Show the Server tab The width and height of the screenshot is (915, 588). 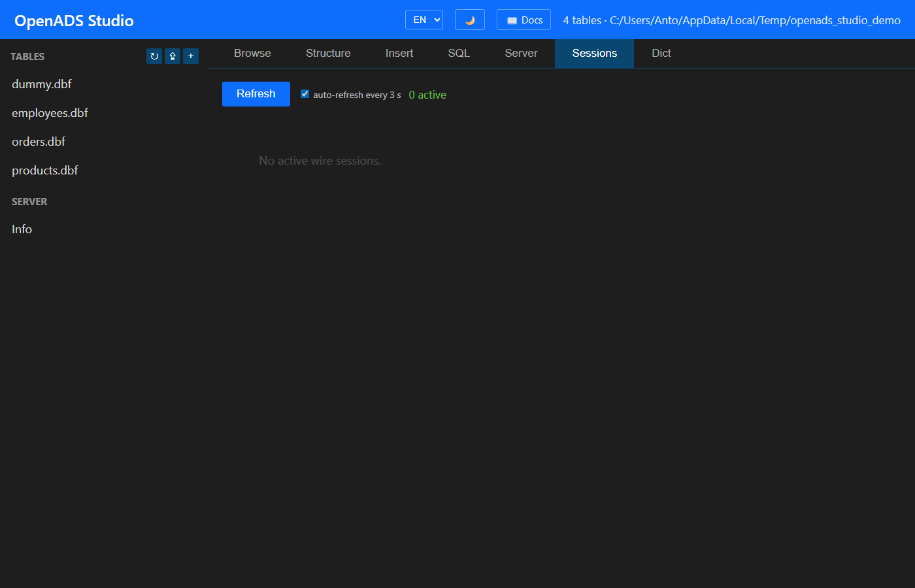click(521, 54)
